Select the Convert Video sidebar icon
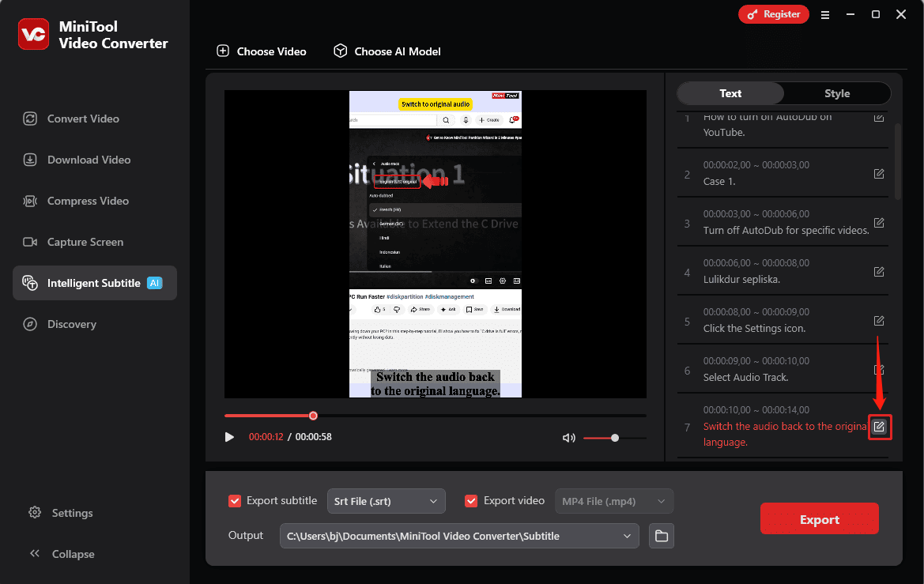924x584 pixels. pos(29,119)
